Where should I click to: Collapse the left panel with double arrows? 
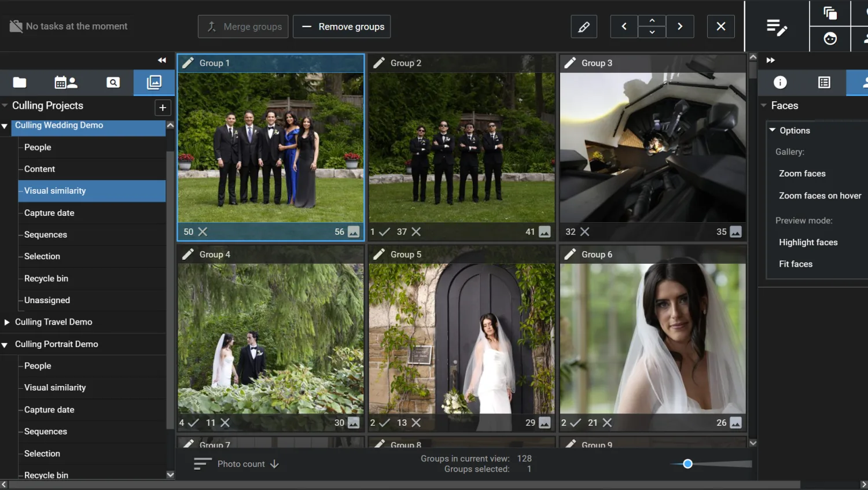(161, 60)
